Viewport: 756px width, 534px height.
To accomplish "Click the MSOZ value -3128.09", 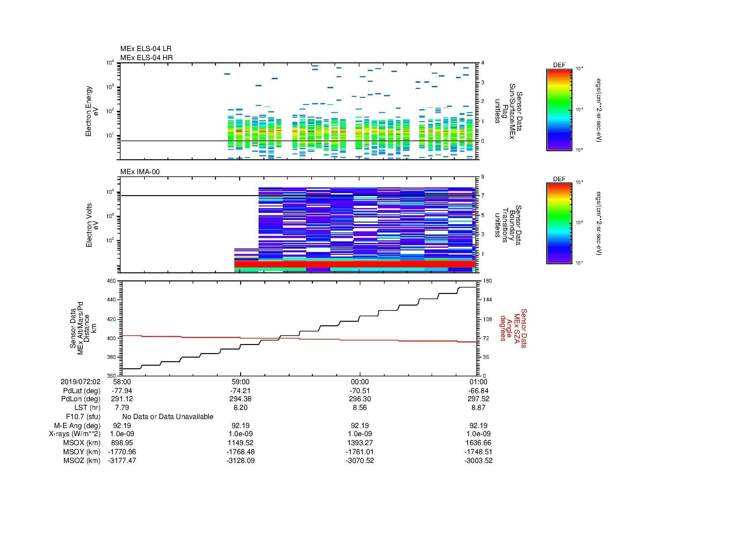I will 241,461.
